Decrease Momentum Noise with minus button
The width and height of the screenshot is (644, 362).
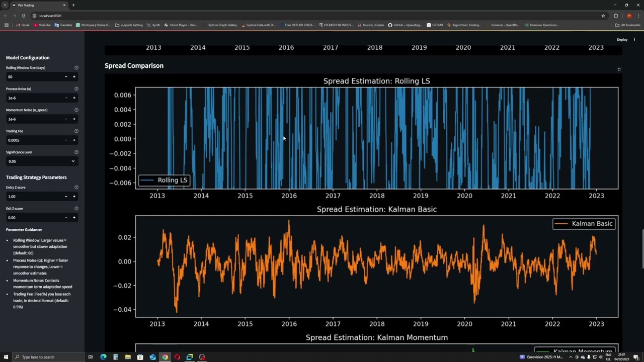coord(66,119)
